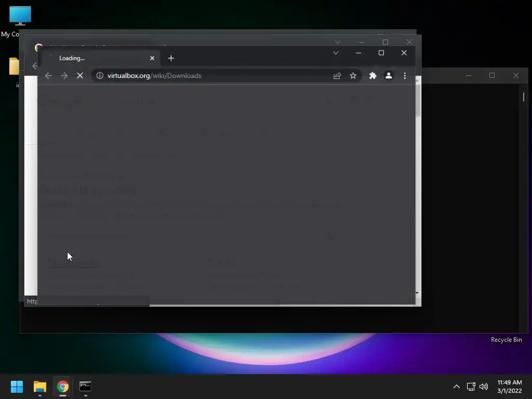This screenshot has height=399, width=532.
Task: Stop loading the page in Chrome
Action: pos(80,76)
